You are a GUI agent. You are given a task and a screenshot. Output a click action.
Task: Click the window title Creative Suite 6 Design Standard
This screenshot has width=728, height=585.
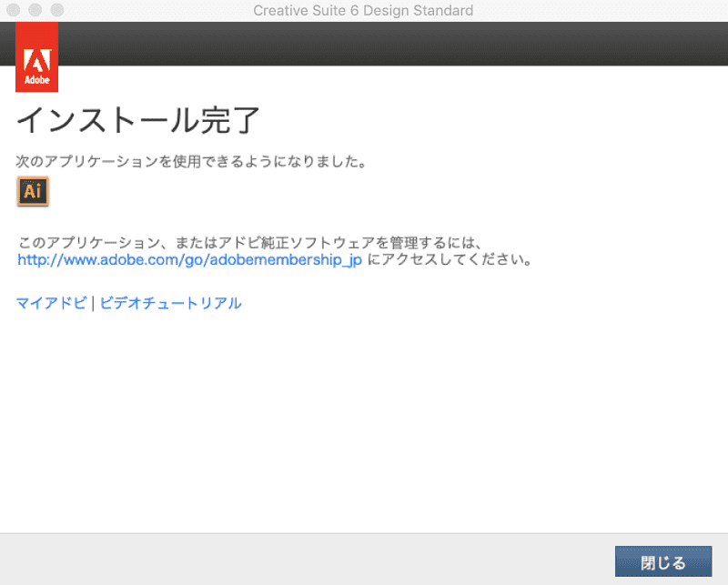pyautogui.click(x=363, y=10)
